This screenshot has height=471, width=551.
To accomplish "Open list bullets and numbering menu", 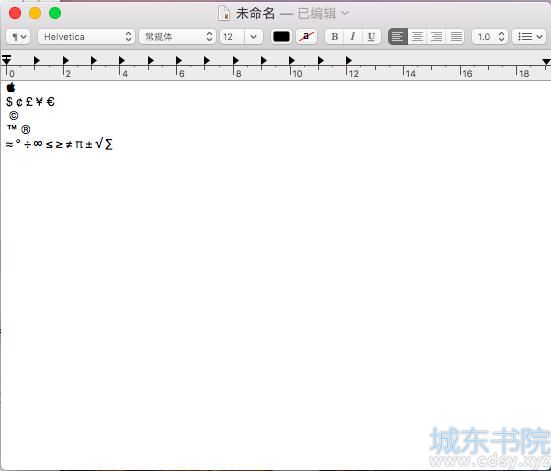I will [529, 37].
